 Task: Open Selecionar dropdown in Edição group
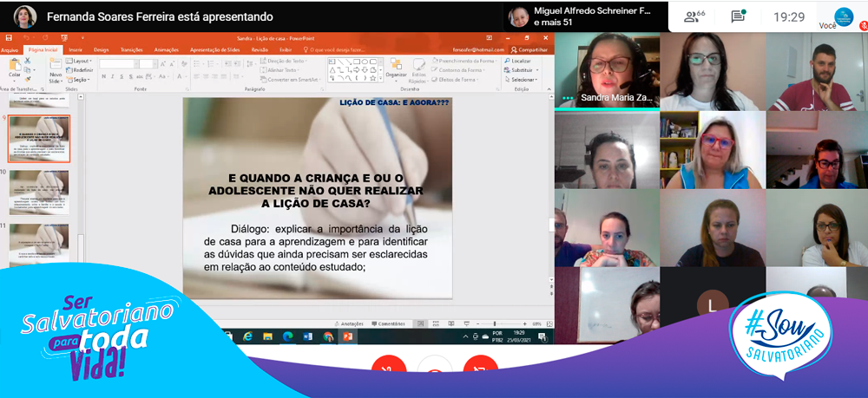pyautogui.click(x=520, y=79)
